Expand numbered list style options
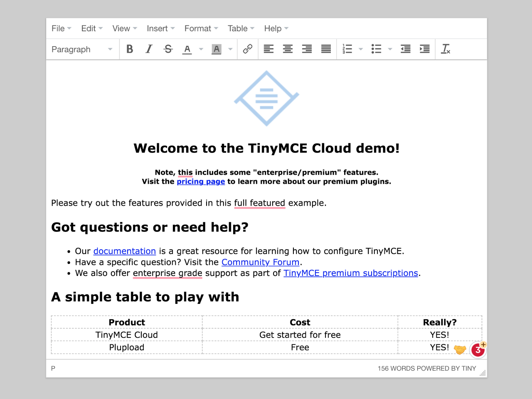Image resolution: width=532 pixels, height=399 pixels. pos(361,49)
